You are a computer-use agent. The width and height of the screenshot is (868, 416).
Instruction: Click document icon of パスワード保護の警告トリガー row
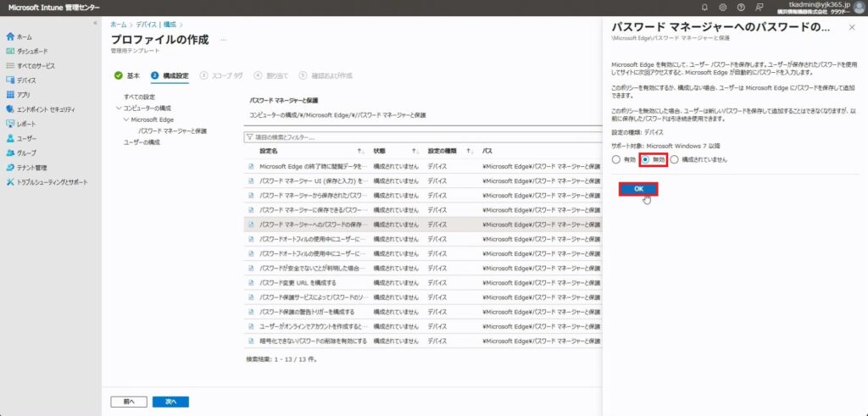pyautogui.click(x=251, y=312)
